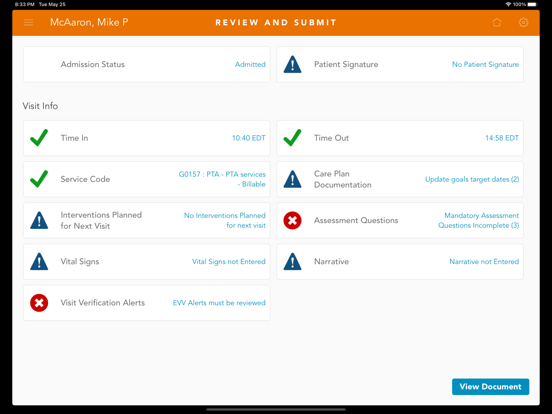Open Vital Signs not Entered link
This screenshot has height=414, width=552.
click(229, 262)
